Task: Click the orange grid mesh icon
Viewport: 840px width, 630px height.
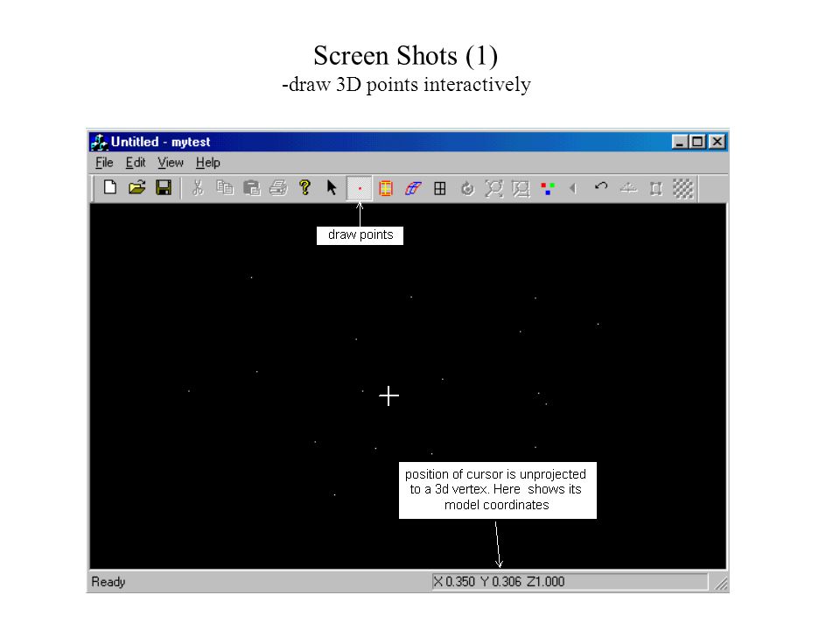Action: click(x=386, y=188)
